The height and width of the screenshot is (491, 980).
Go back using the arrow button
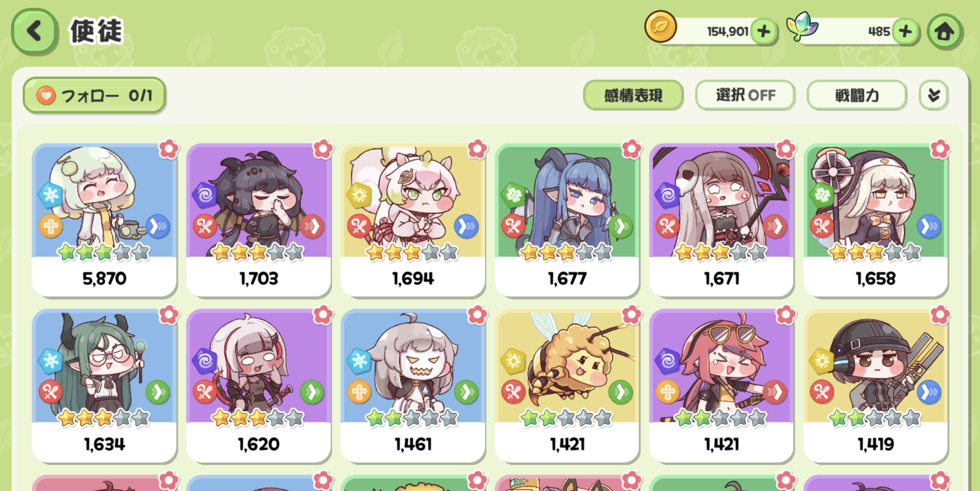tap(34, 31)
